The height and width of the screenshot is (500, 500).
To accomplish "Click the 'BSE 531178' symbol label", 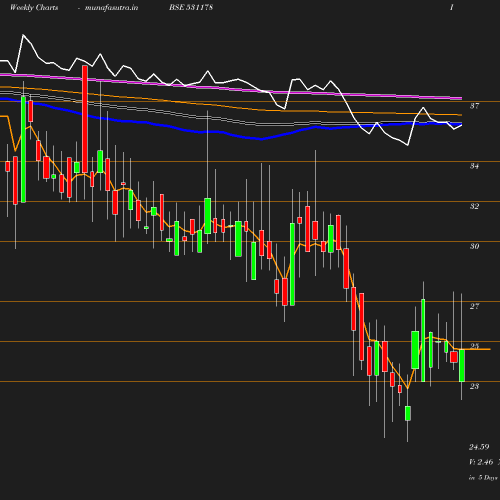I will click(191, 7).
